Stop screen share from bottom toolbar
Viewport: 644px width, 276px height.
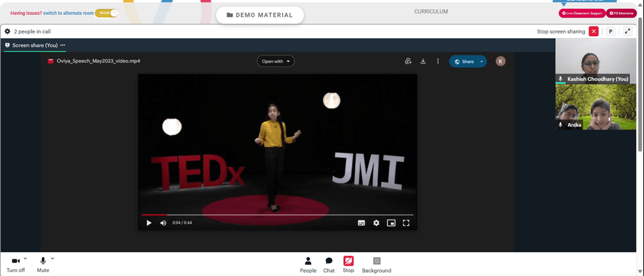(348, 264)
